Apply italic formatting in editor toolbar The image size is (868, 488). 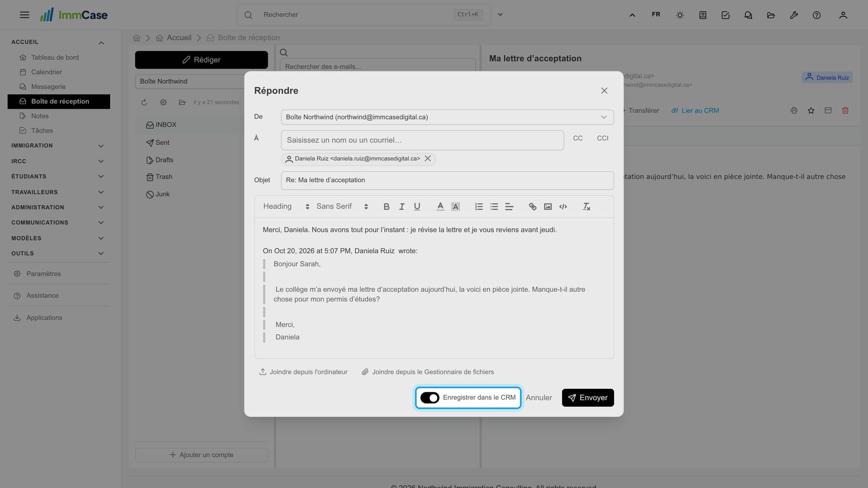(x=401, y=207)
